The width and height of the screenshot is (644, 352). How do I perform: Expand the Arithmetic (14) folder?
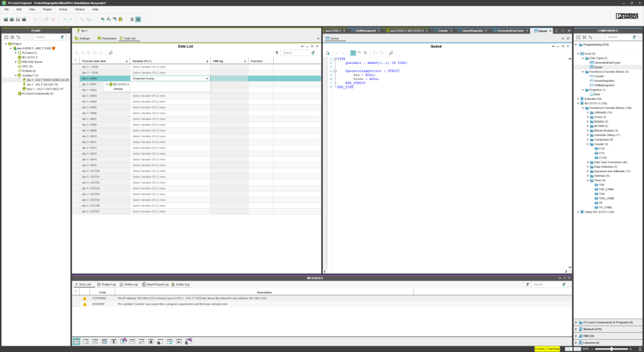pyautogui.click(x=587, y=112)
